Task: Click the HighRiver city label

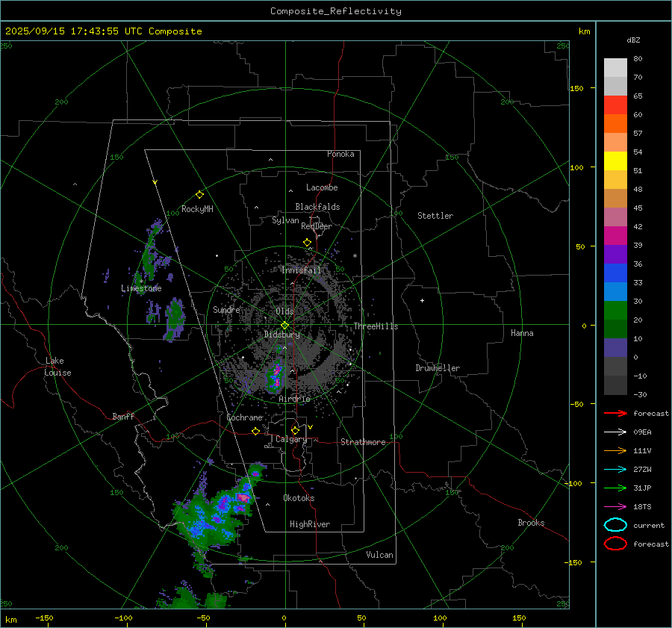Action: pyautogui.click(x=310, y=524)
